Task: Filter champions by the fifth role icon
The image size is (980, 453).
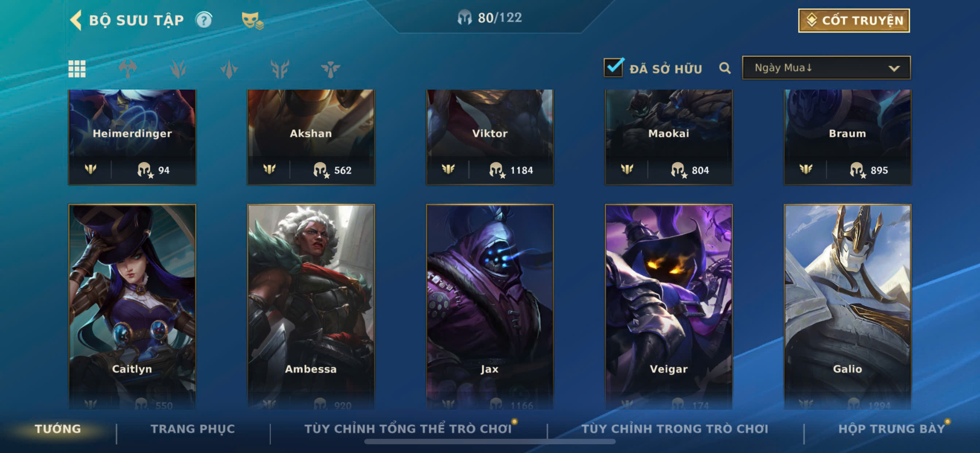Action: (x=330, y=69)
